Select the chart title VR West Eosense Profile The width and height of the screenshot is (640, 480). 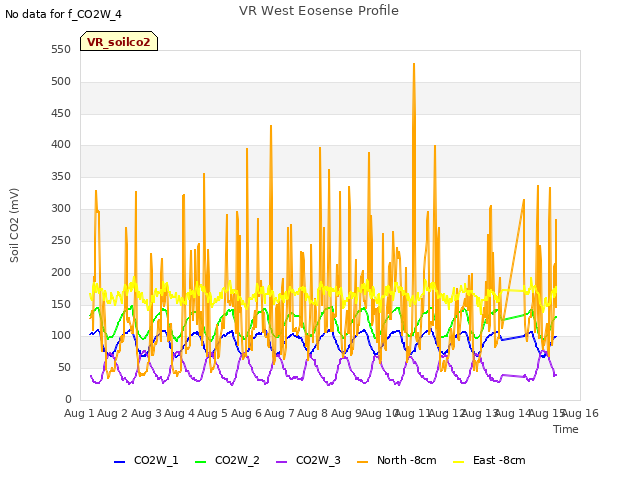319,11
